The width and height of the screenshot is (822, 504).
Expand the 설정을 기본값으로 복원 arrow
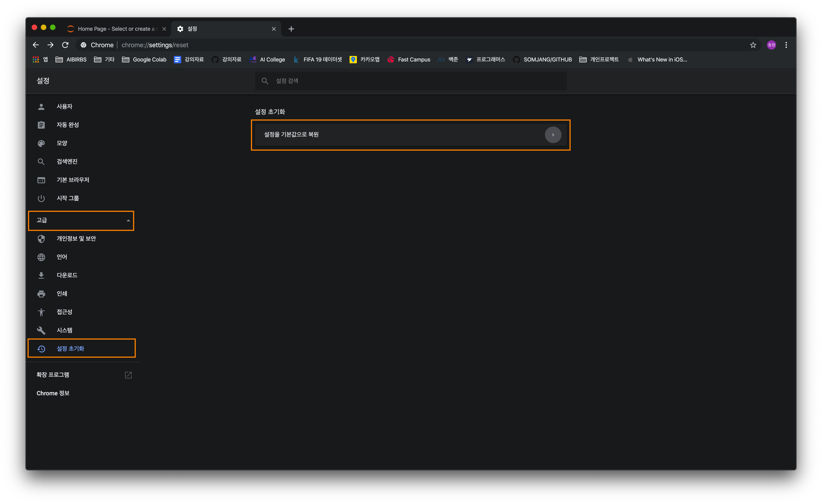pyautogui.click(x=553, y=135)
